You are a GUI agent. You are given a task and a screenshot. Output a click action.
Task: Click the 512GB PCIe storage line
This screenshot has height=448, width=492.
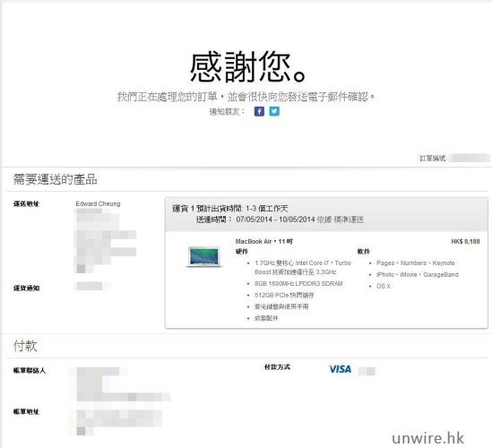pyautogui.click(x=284, y=295)
